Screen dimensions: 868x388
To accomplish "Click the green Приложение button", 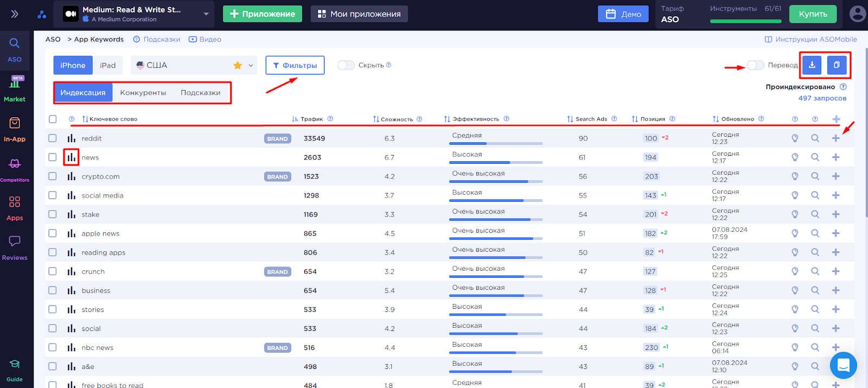I will 263,14.
